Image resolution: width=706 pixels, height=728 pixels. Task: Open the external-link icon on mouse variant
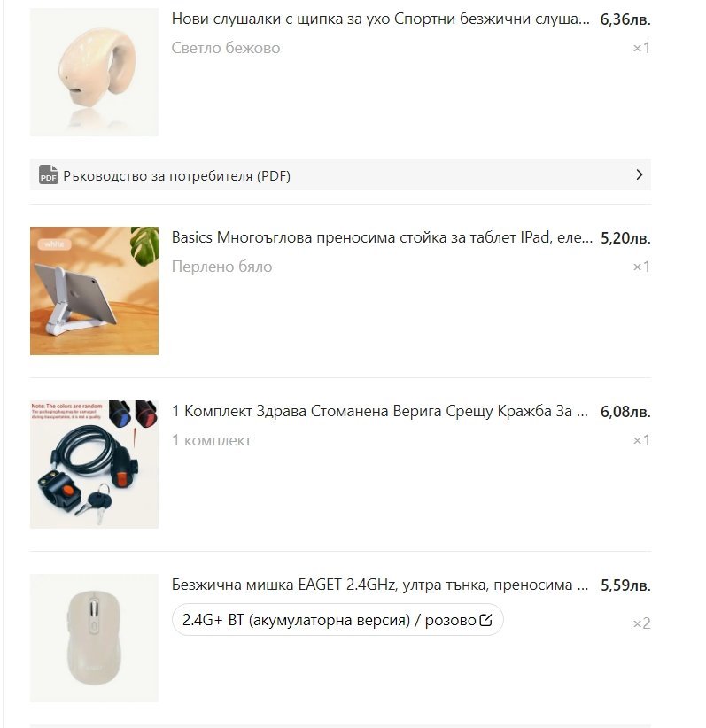tap(485, 620)
